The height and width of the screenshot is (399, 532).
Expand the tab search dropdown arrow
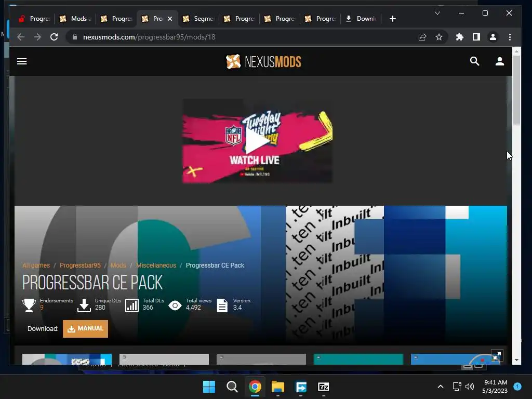[437, 13]
